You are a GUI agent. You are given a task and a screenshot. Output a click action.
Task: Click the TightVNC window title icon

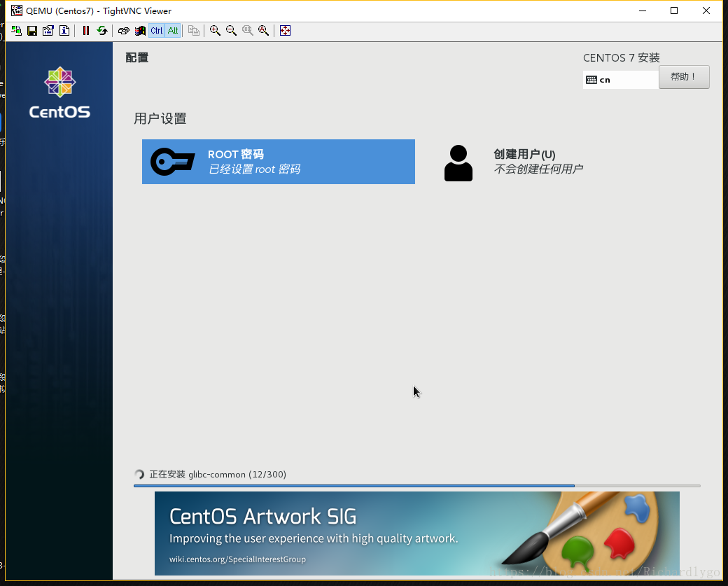point(17,11)
